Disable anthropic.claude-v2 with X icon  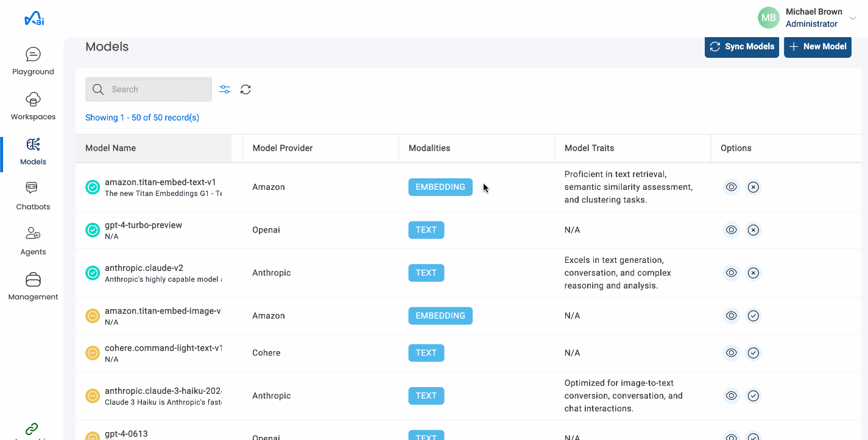coord(753,273)
